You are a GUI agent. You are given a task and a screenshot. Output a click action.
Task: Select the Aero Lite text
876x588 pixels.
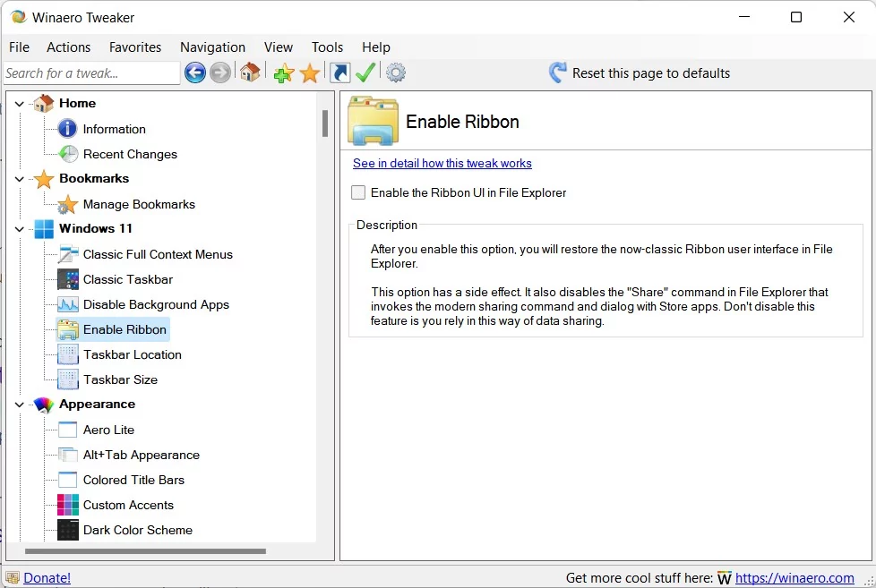click(x=108, y=430)
